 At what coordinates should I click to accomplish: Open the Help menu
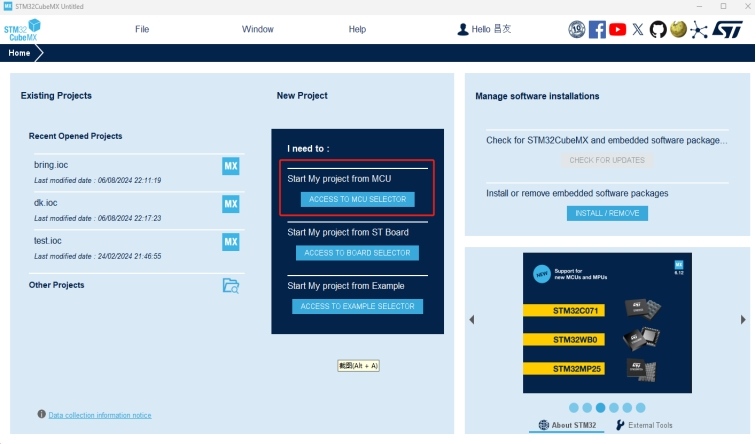[357, 30]
